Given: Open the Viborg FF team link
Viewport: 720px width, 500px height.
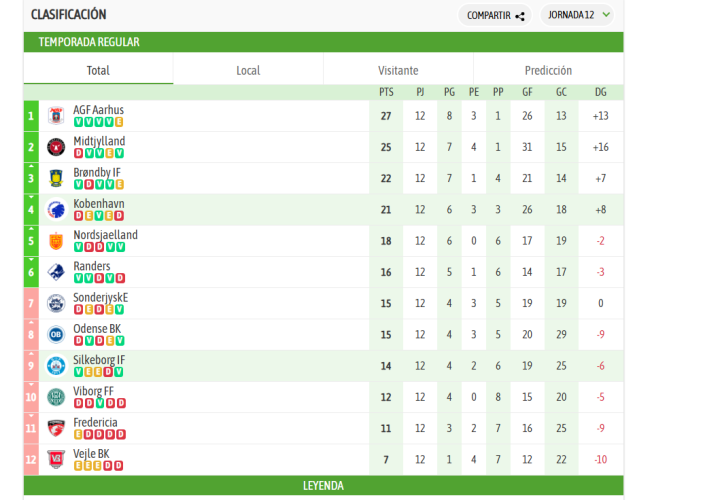Looking at the screenshot, I should pos(93,391).
